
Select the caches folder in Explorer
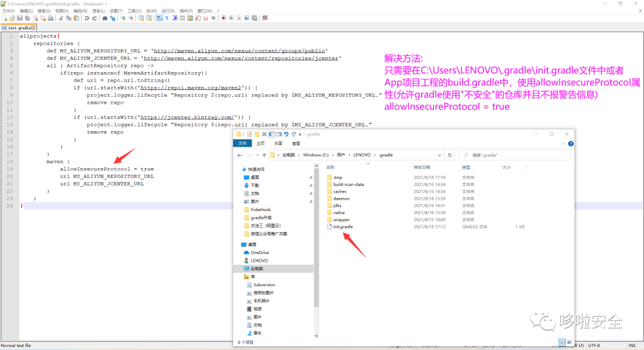[339, 191]
